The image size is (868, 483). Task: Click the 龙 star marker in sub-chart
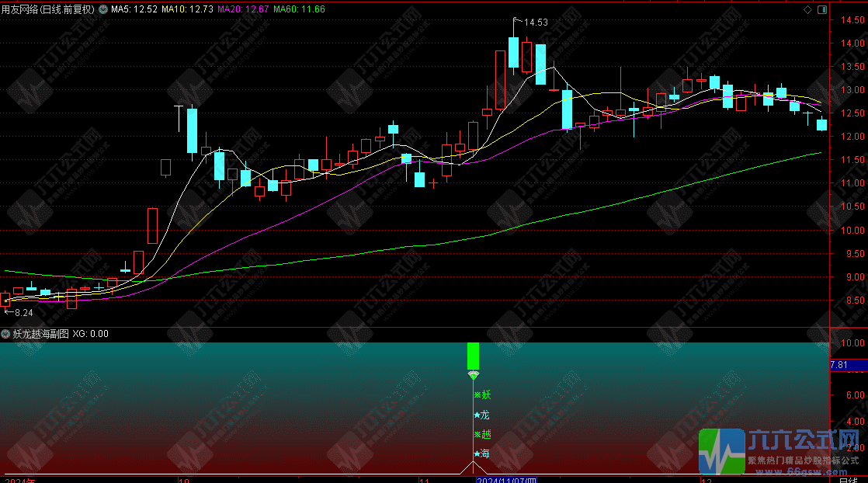click(482, 415)
